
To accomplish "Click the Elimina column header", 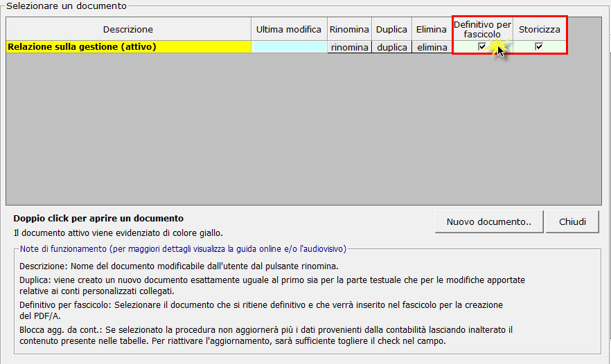I will 432,30.
